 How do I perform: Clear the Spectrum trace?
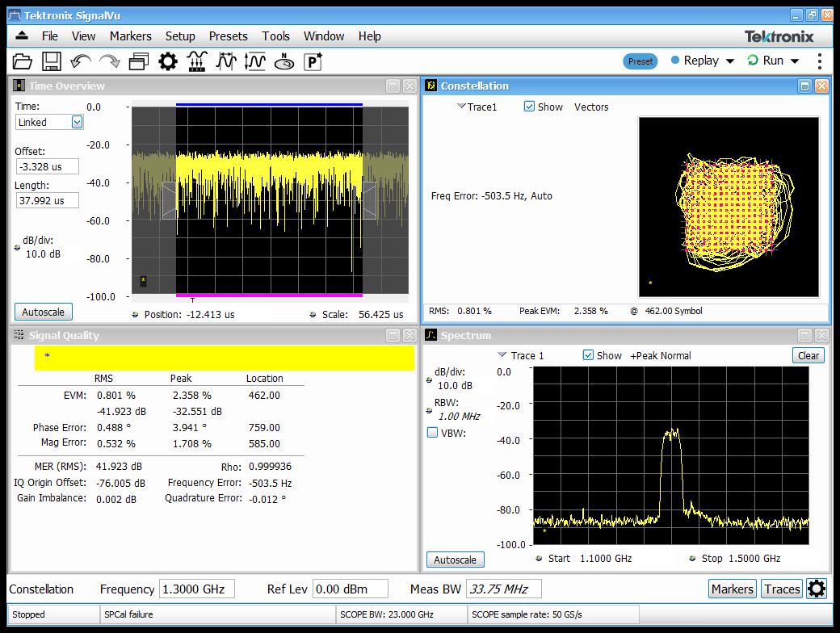808,355
